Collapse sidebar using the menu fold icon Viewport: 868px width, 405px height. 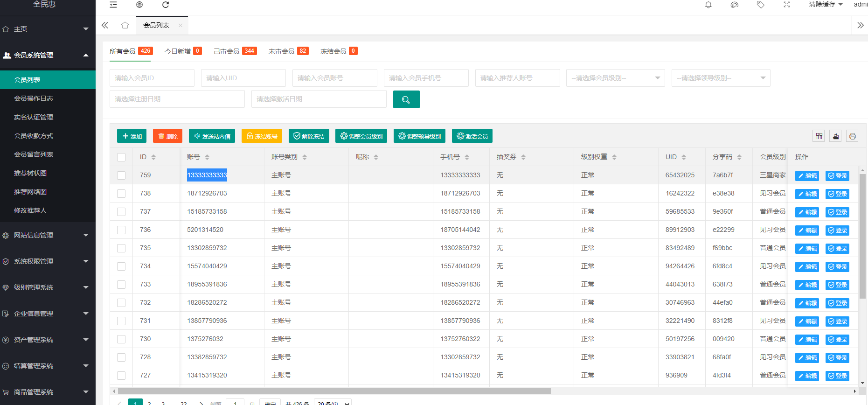click(113, 5)
